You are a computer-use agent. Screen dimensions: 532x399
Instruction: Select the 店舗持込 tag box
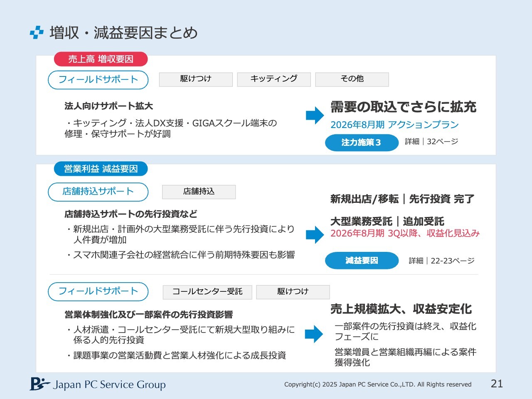coord(199,192)
